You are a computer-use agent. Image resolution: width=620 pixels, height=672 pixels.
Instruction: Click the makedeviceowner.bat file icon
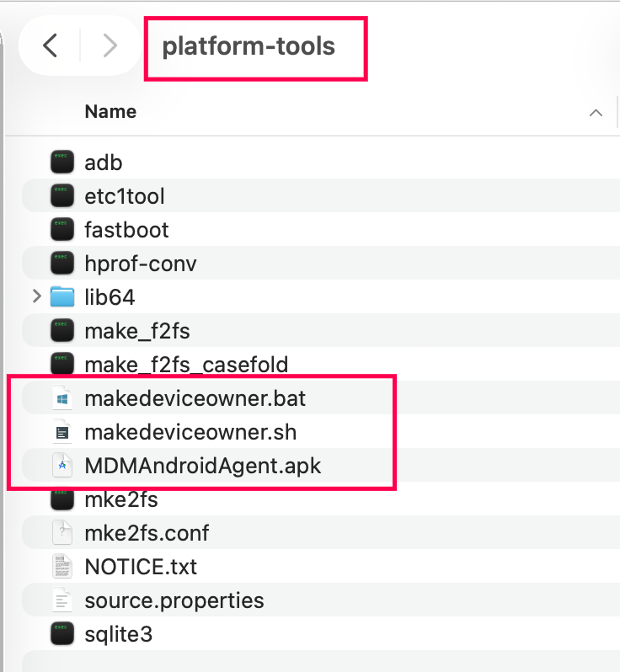62,398
